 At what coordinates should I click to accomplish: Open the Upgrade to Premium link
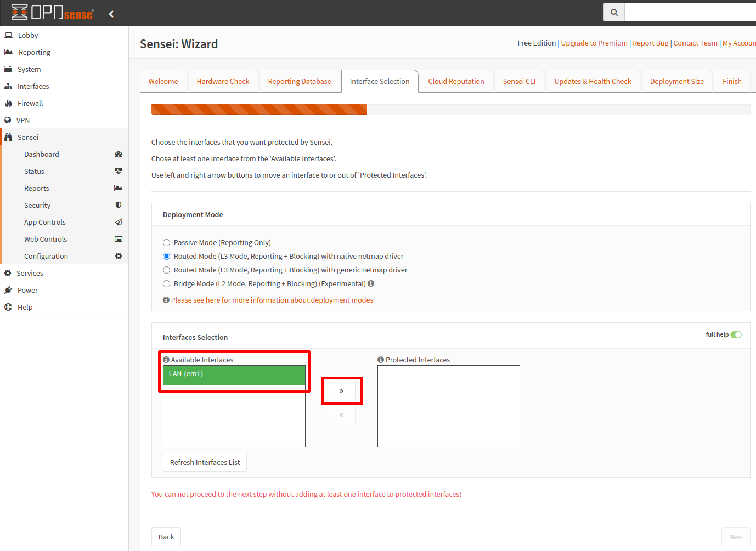tap(594, 43)
